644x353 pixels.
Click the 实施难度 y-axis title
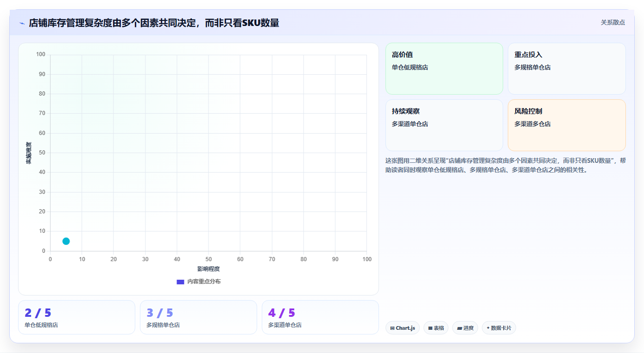pos(29,153)
